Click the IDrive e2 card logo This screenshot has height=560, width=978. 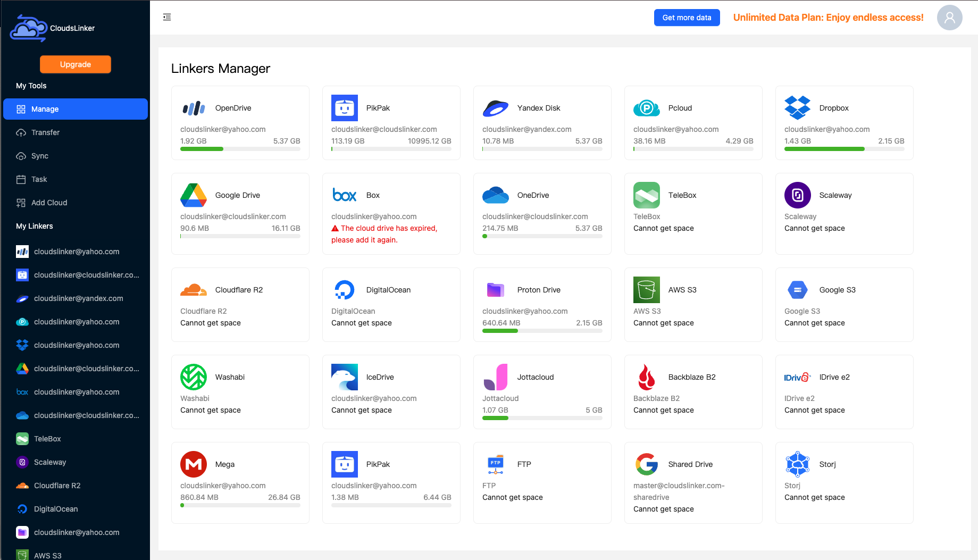click(x=798, y=377)
